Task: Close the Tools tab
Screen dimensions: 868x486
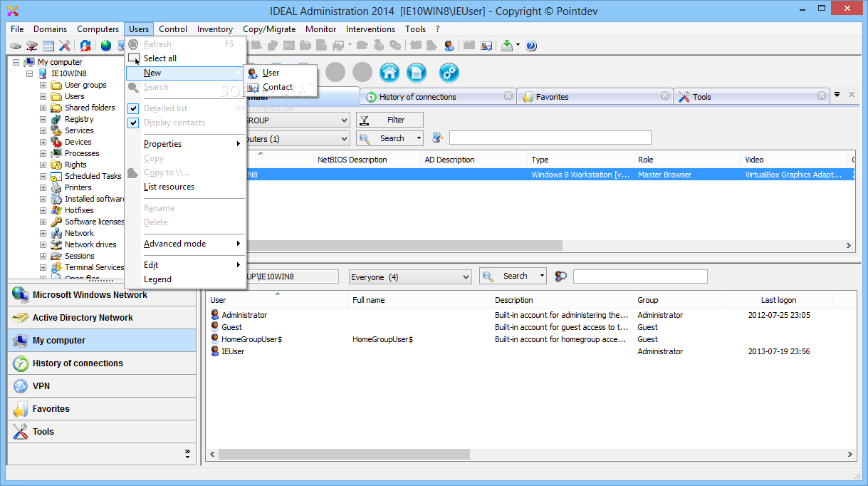Action: 821,95
